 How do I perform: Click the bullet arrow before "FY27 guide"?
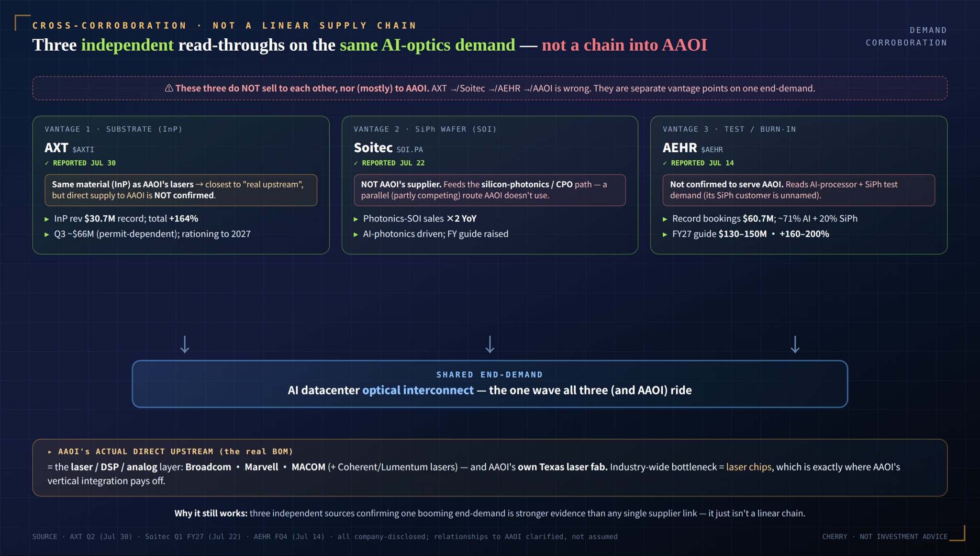tap(665, 234)
